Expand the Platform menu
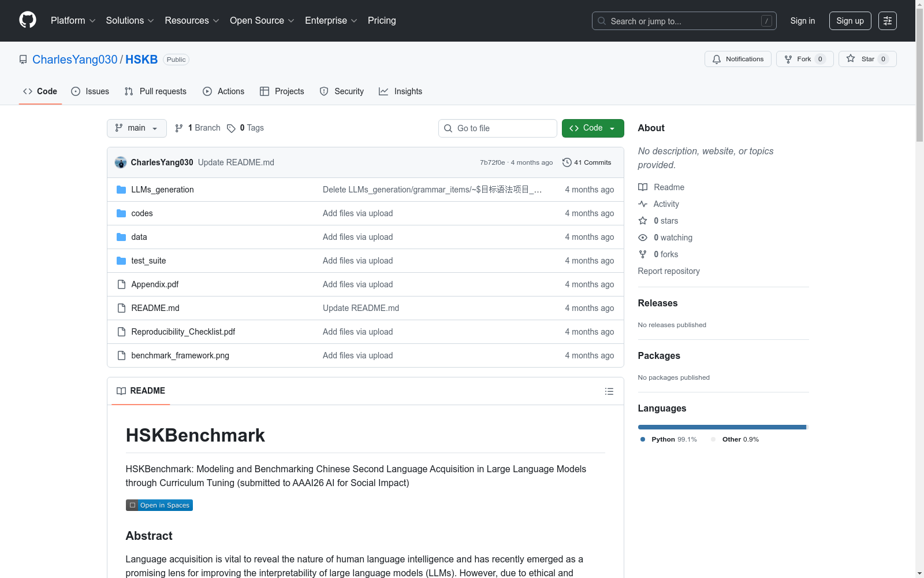The width and height of the screenshot is (924, 578). click(73, 21)
